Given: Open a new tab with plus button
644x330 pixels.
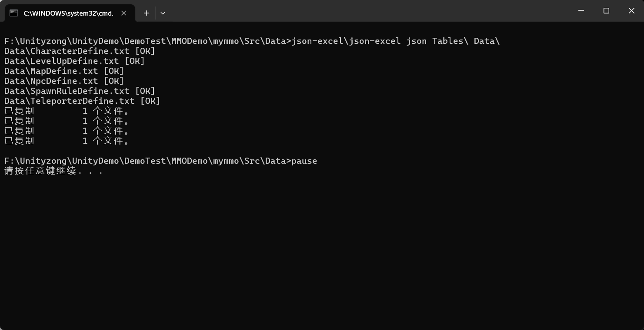Looking at the screenshot, I should click(147, 13).
